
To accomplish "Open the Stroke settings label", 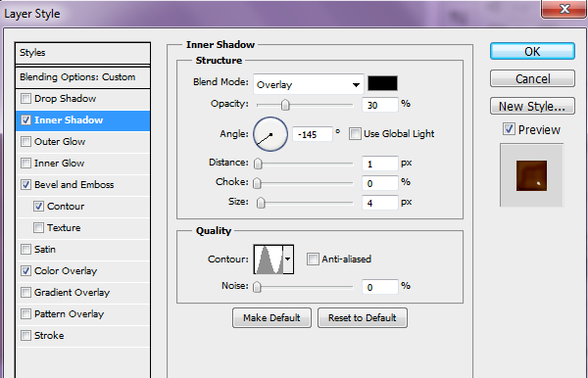I will (x=49, y=336).
